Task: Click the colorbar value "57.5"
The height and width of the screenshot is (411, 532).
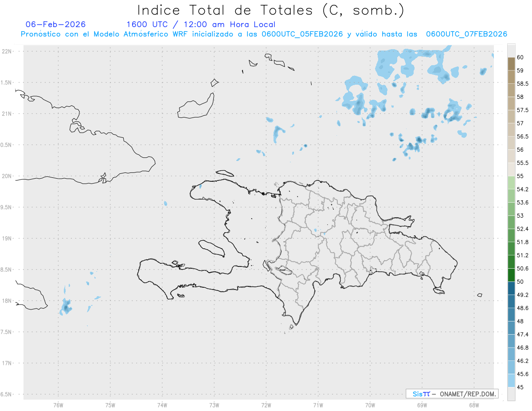Action: point(523,110)
